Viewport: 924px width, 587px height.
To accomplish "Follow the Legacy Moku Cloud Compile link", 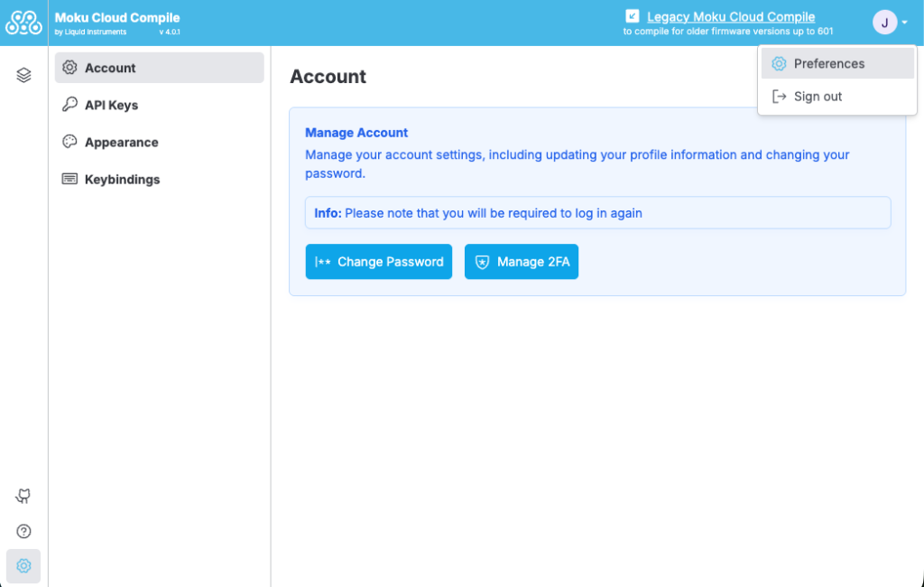I will 731,16.
